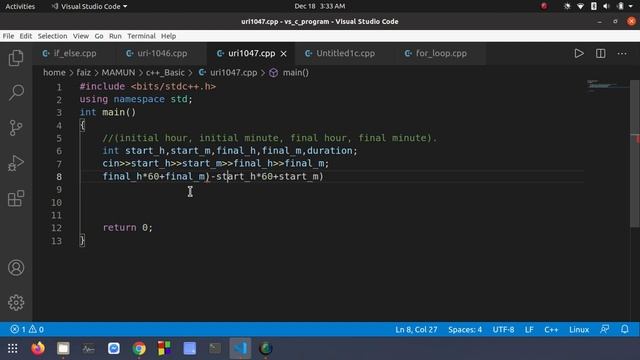The width and height of the screenshot is (640, 360).
Task: Show errors and warnings in status bar
Action: (27, 329)
